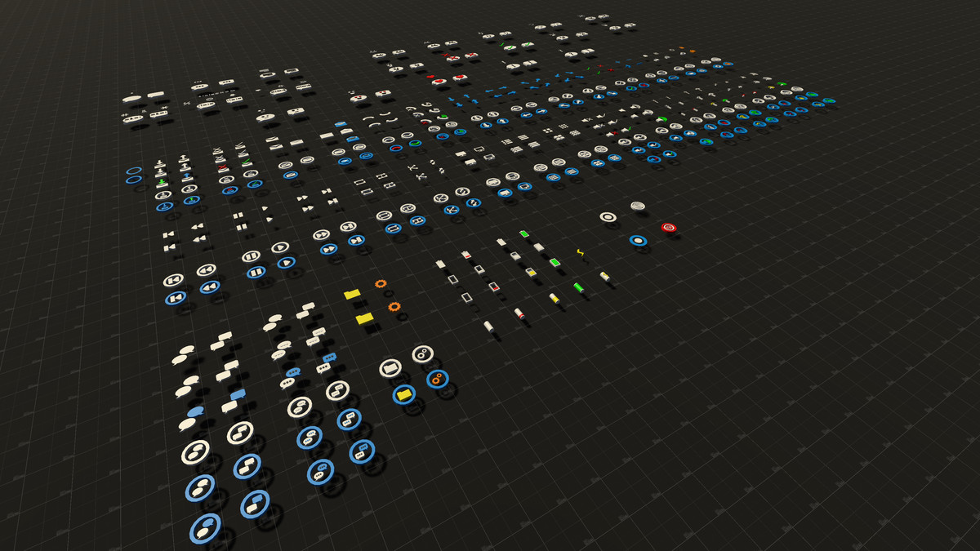Screen dimensions: 980x551
Task: Pick the unringed blue rectangular speech bubble
Action: pyautogui.click(x=238, y=394)
